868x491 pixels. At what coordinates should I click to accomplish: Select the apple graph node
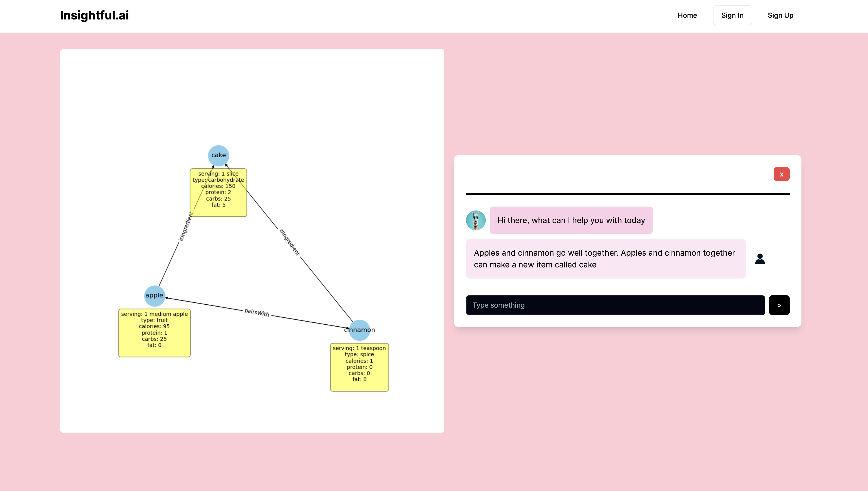(154, 296)
